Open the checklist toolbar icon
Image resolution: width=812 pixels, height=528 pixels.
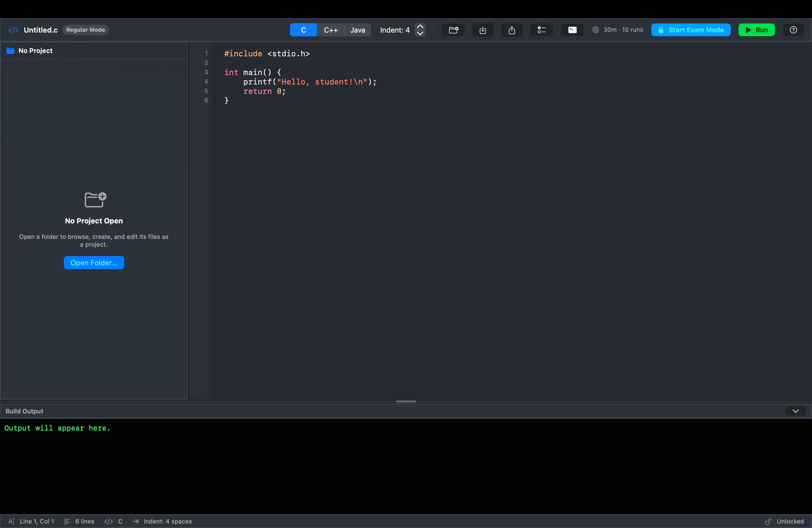(x=541, y=30)
